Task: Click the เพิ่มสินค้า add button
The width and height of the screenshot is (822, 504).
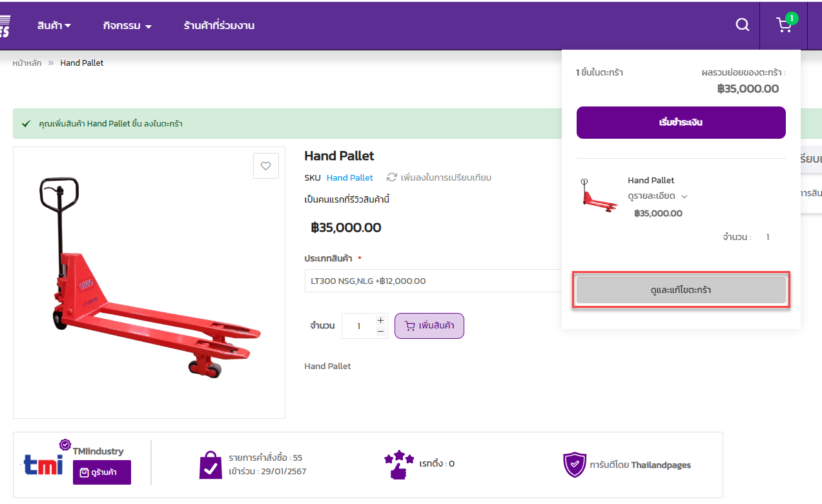Action: coord(429,326)
